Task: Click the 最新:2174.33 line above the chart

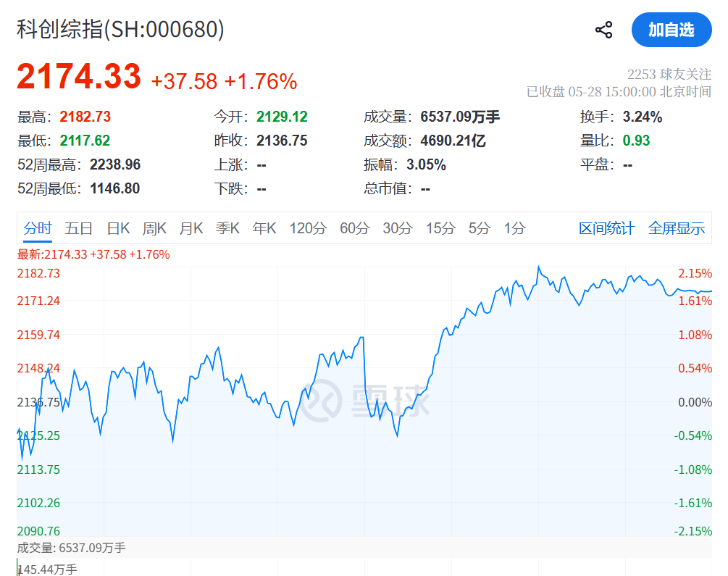Action: (93, 254)
